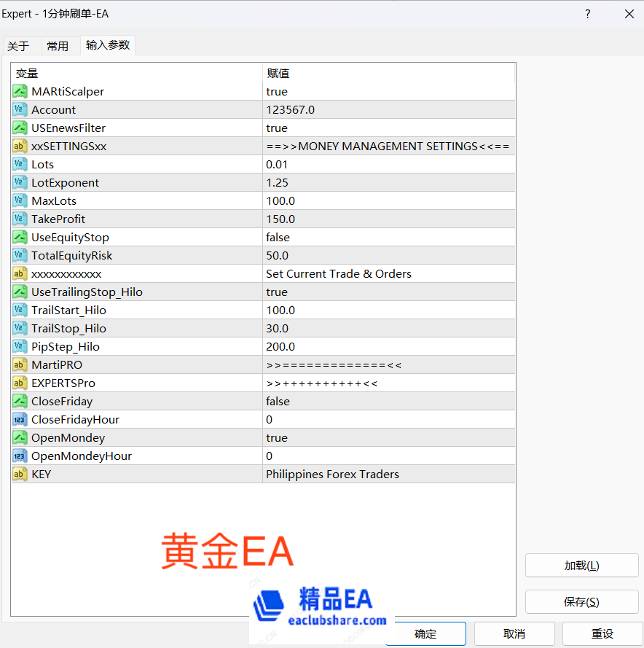Screen dimensions: 644x648
Task: Click the boolean icon beside MARtiScalper
Action: coord(20,91)
